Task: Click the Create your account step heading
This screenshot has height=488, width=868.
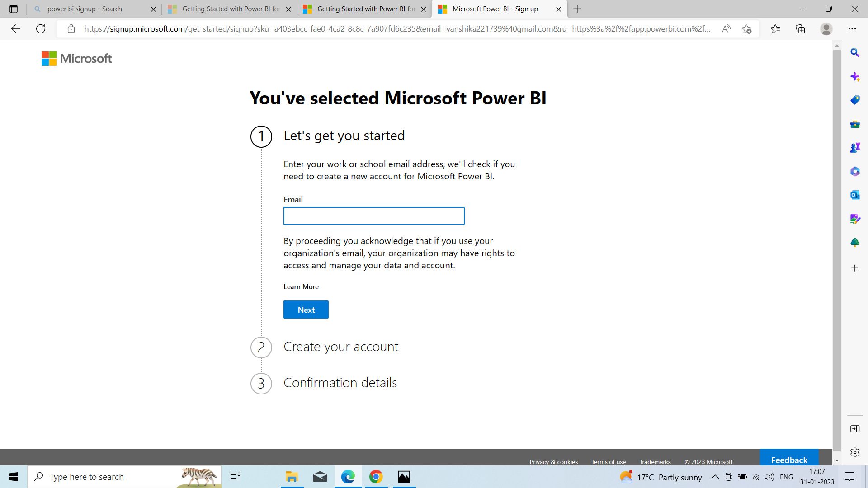Action: pyautogui.click(x=341, y=347)
